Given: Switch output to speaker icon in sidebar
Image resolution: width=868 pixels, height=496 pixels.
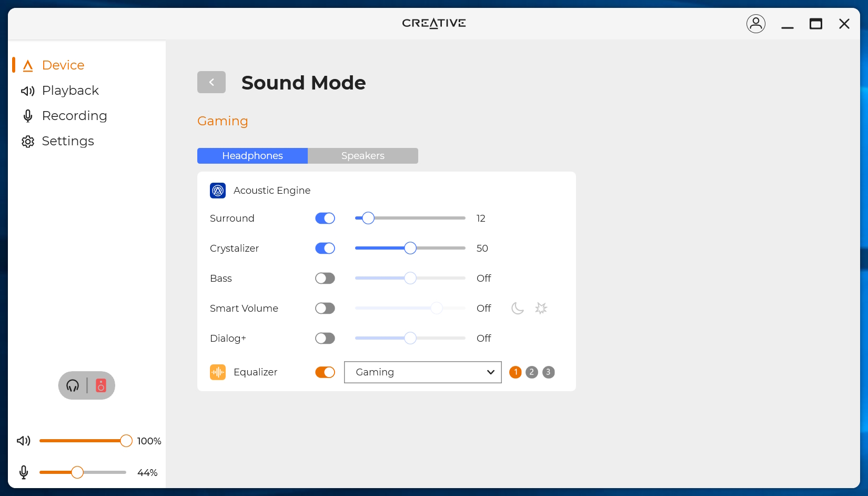Looking at the screenshot, I should click(101, 386).
